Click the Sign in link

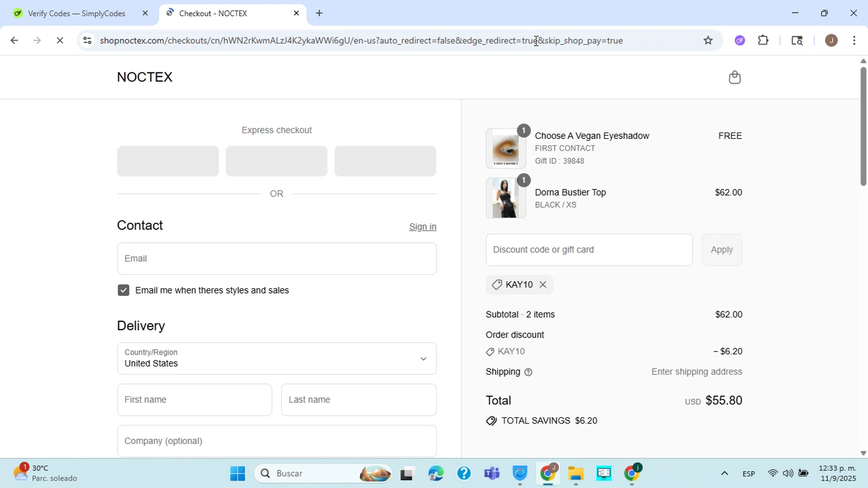tap(422, 227)
